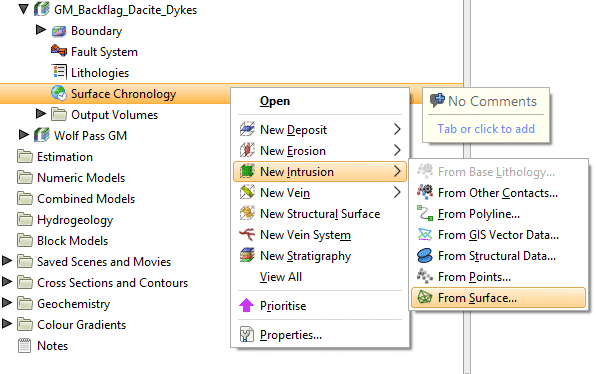
Task: Expand the Saved Scenes and Movies folder
Action: (7, 261)
